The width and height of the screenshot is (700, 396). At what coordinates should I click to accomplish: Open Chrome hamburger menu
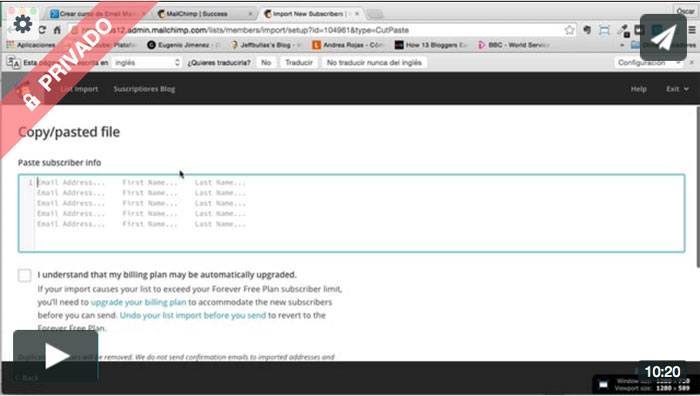click(692, 30)
